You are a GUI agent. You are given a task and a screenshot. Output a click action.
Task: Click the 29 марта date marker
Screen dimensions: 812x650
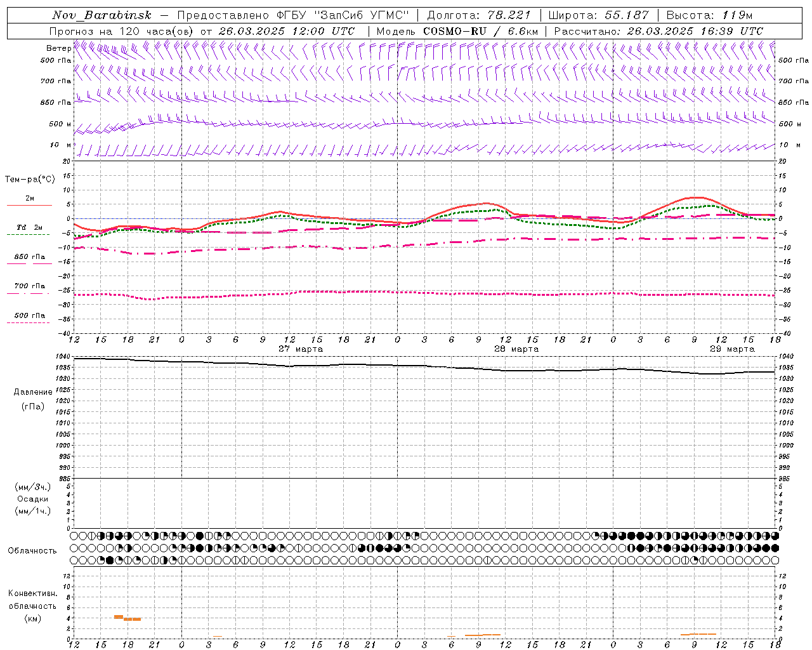[x=732, y=348]
